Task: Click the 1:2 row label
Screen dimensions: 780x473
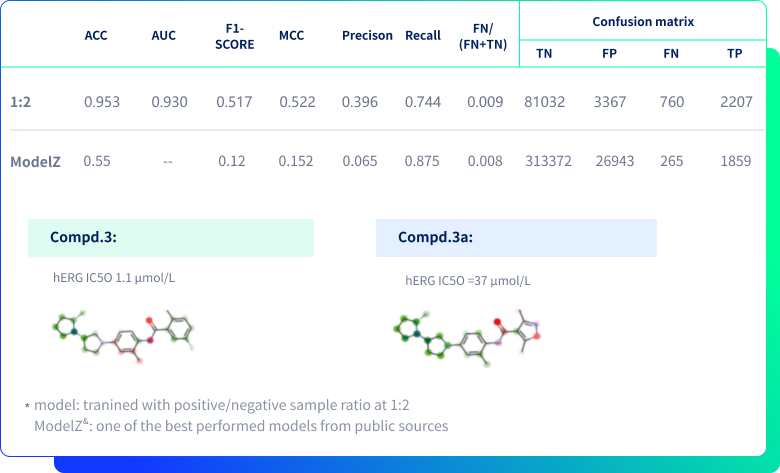Action: pyautogui.click(x=21, y=102)
